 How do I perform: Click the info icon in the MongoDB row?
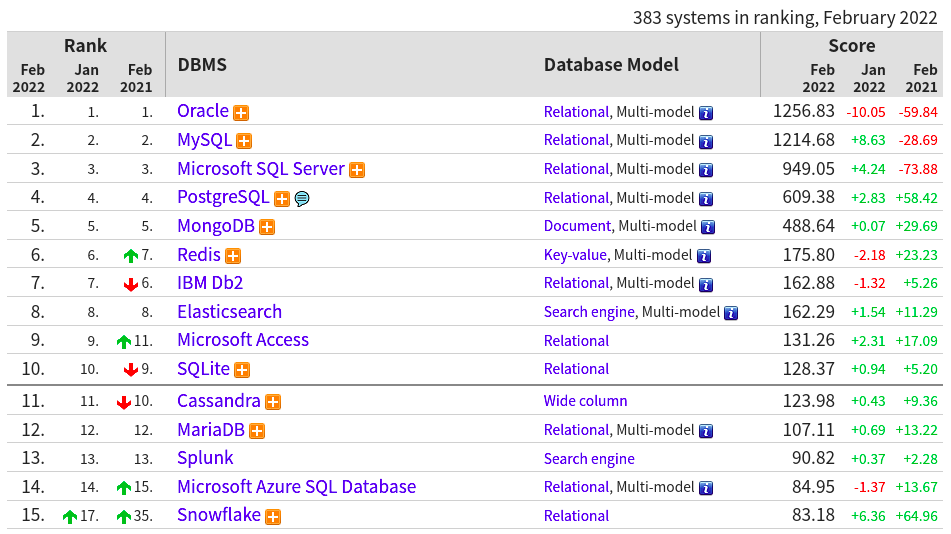pos(708,227)
